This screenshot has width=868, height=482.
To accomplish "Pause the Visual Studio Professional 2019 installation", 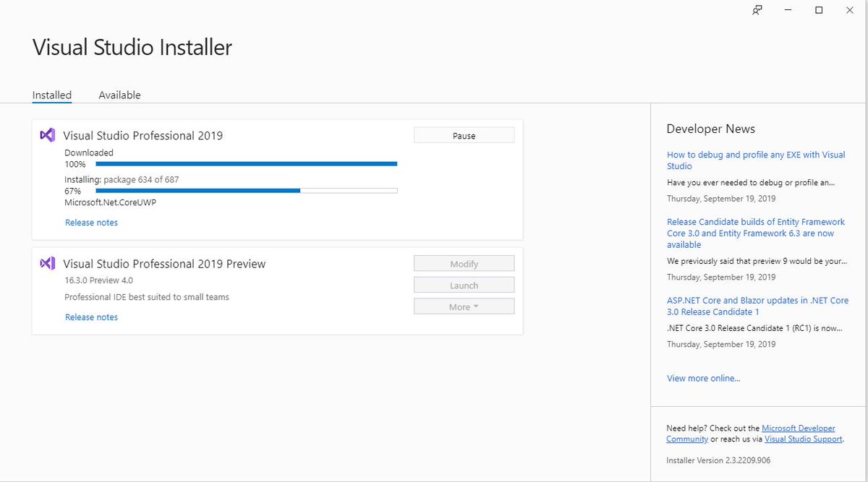I will 464,136.
